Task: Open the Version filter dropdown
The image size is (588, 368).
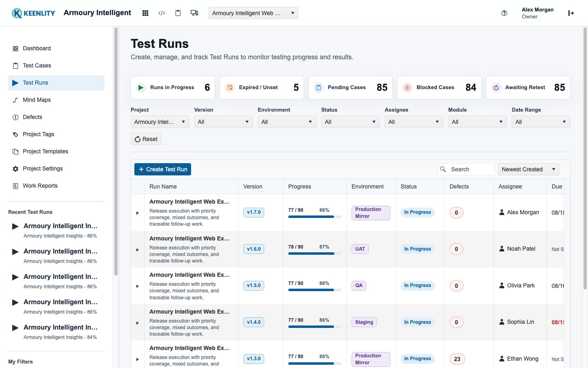Action: (223, 122)
